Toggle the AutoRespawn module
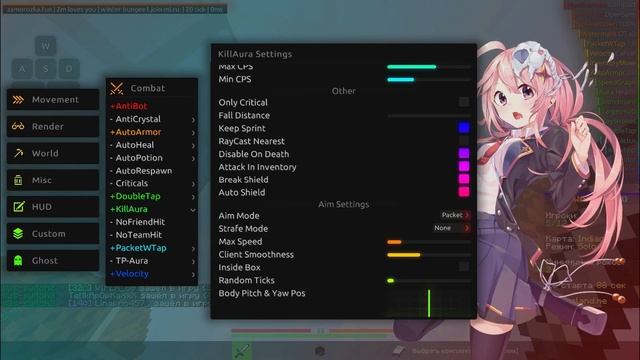Screen dimensions: 640x360 (x=141, y=171)
